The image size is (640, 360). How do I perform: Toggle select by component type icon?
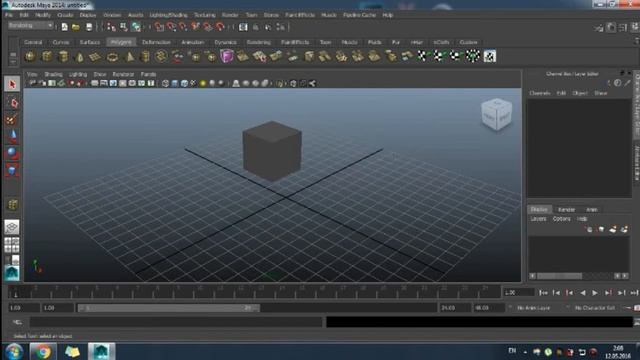(x=136, y=27)
